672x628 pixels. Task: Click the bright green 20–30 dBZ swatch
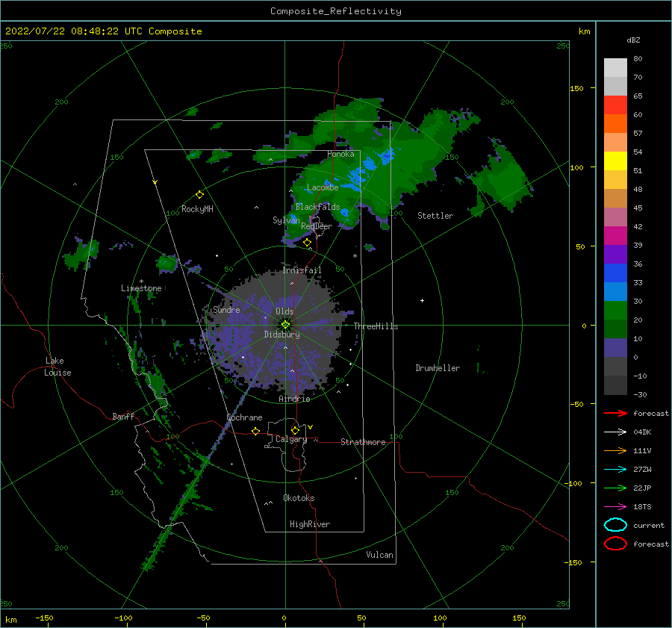[x=615, y=310]
